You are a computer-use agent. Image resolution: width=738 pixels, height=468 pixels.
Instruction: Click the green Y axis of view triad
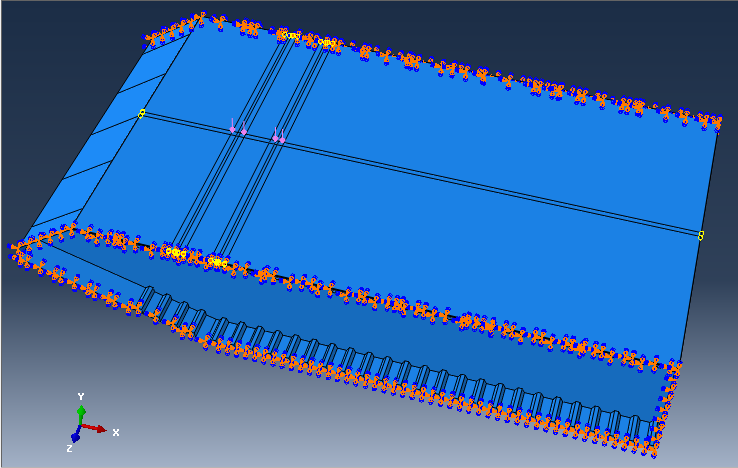(81, 414)
